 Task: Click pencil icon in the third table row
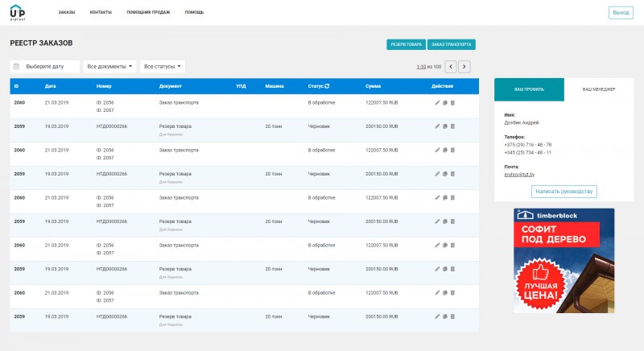pyautogui.click(x=437, y=151)
